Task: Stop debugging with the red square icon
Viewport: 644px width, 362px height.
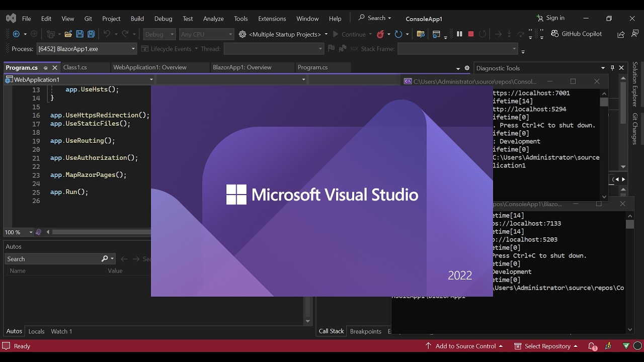Action: 471,34
